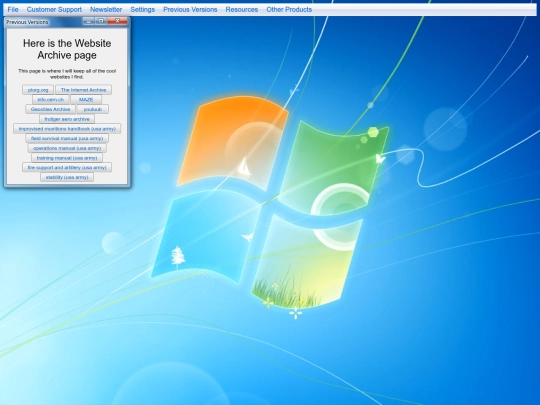
Task: Open field survival manual button
Action: click(x=67, y=138)
